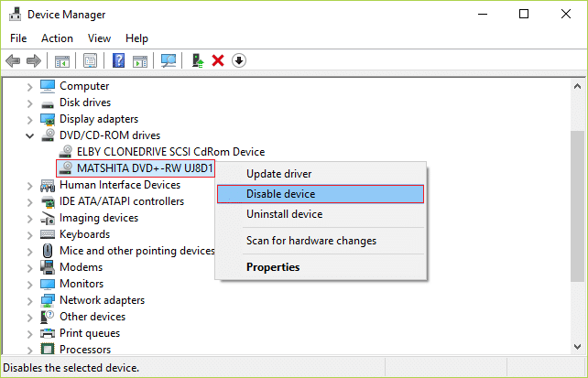Open the View menu

pos(99,38)
